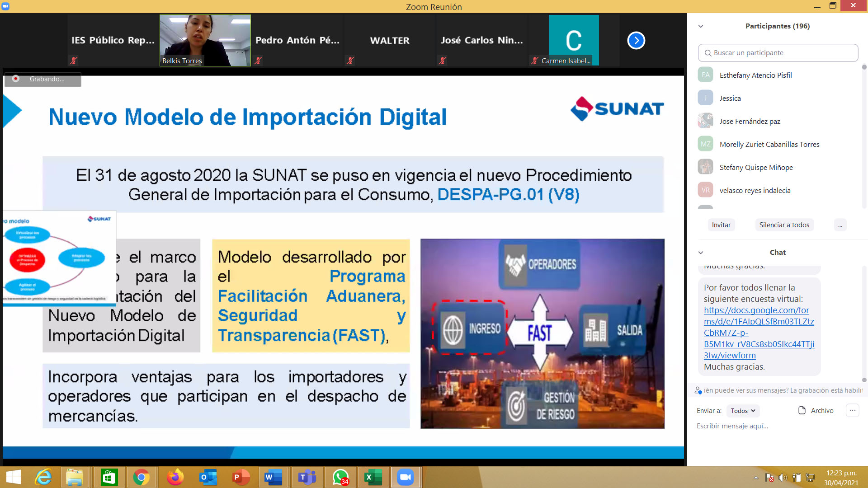This screenshot has height=488, width=868.
Task: Open Word from taskbar
Action: [x=274, y=477]
